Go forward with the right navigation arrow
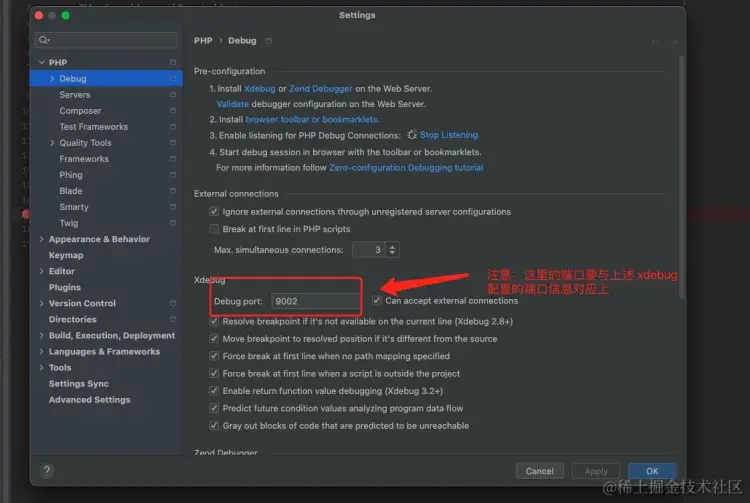The image size is (750, 503). [673, 42]
